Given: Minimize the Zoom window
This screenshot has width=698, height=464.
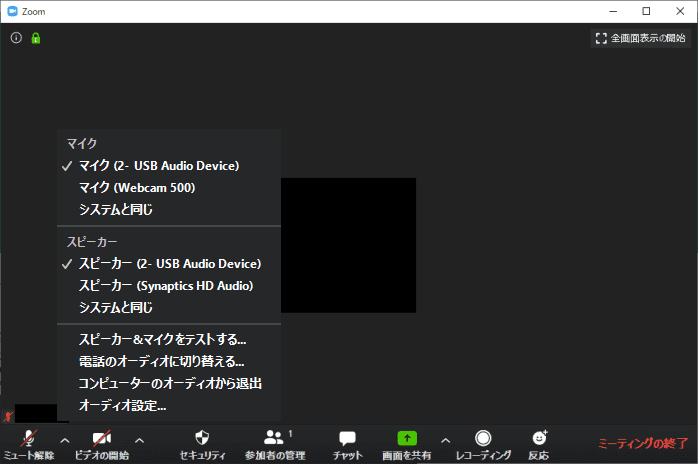Looking at the screenshot, I should click(613, 11).
